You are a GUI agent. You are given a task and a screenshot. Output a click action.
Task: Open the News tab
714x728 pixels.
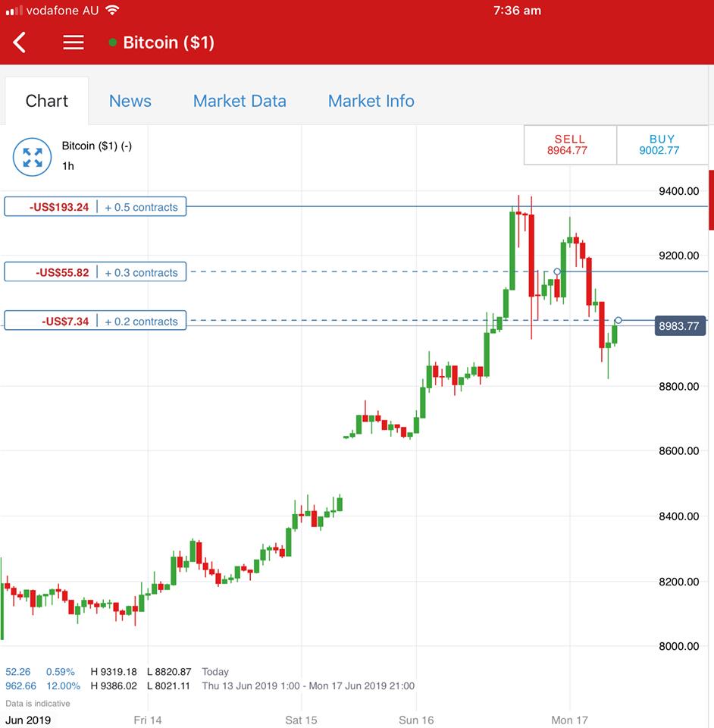point(130,101)
